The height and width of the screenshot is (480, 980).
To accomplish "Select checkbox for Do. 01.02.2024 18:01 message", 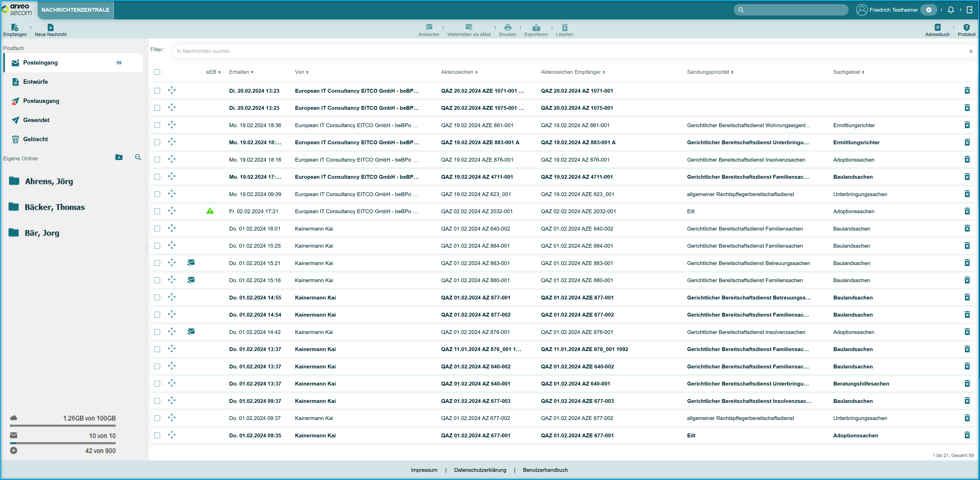I will click(x=157, y=229).
